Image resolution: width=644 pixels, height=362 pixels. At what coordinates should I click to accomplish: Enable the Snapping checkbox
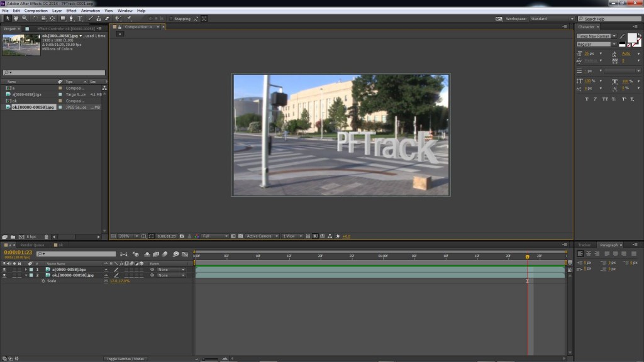tap(171, 19)
